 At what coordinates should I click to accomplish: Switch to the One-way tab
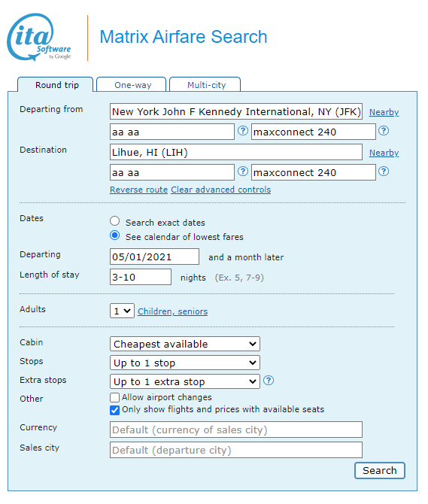pyautogui.click(x=131, y=85)
